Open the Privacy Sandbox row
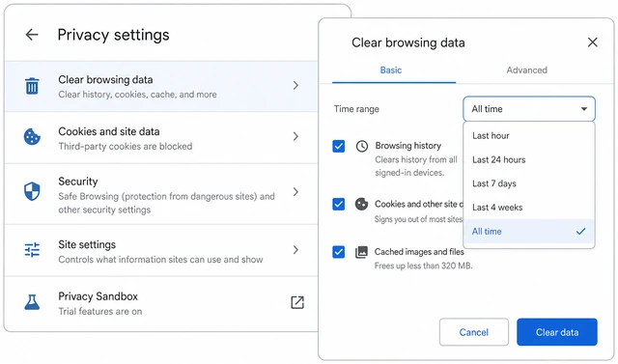The width and height of the screenshot is (618, 364). point(161,303)
